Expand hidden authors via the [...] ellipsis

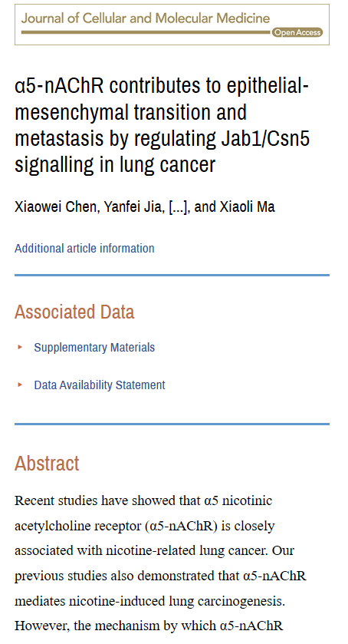pyautogui.click(x=179, y=206)
